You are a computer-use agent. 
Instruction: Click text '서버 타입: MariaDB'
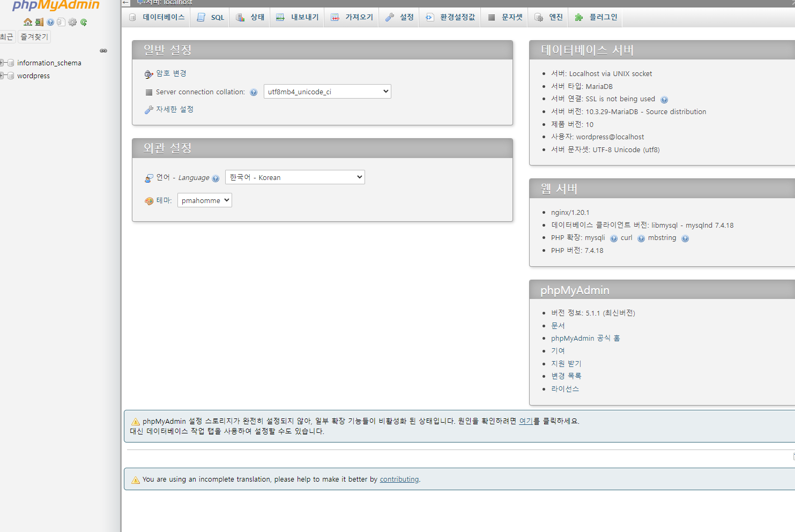click(x=582, y=86)
